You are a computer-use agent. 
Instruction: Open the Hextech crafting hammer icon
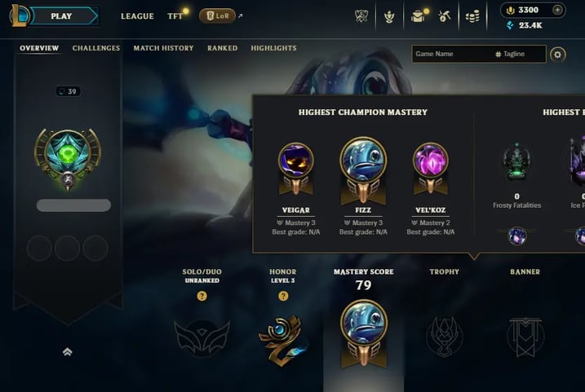point(444,16)
